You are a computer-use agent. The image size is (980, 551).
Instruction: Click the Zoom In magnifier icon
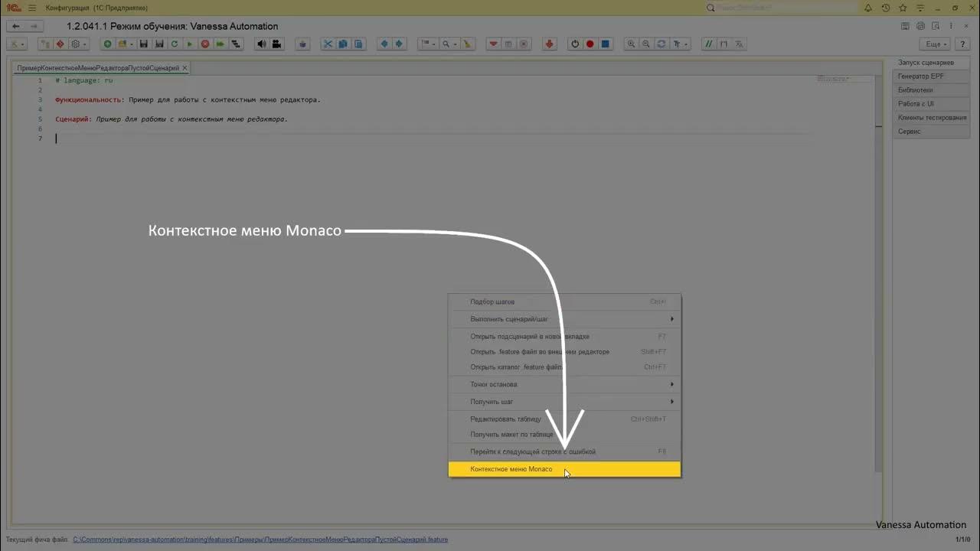tap(632, 44)
